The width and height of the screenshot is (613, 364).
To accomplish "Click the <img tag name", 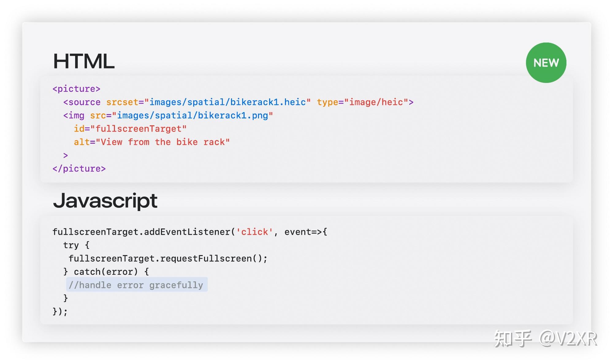I will tap(74, 115).
